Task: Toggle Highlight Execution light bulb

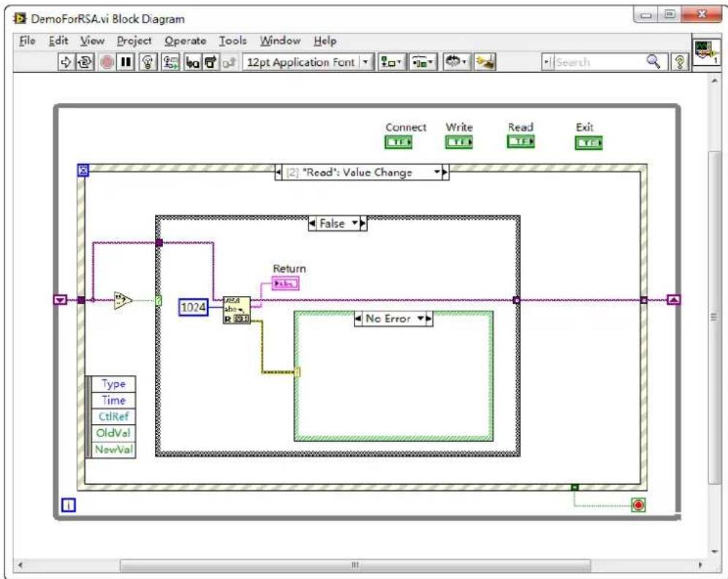Action: point(148,61)
